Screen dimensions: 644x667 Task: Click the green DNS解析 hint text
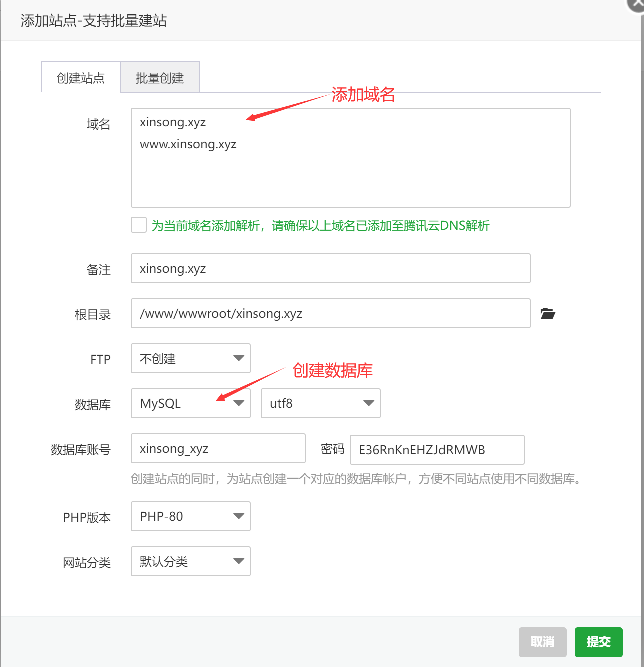click(321, 226)
